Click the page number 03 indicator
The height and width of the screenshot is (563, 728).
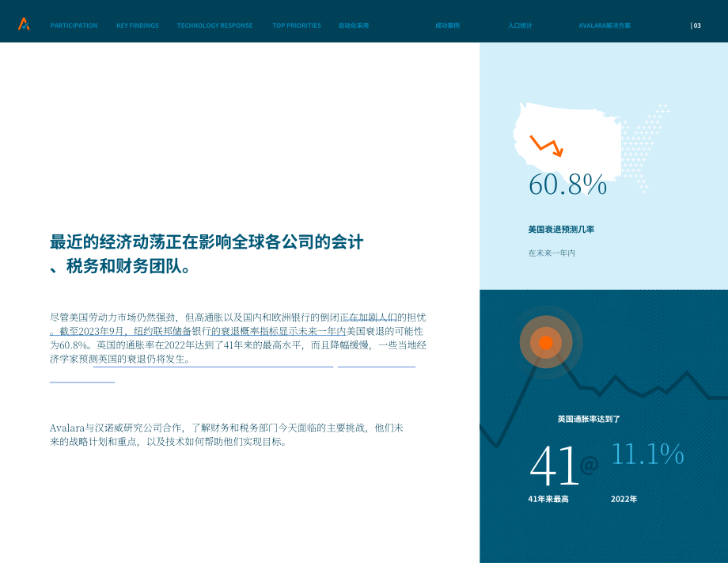696,25
